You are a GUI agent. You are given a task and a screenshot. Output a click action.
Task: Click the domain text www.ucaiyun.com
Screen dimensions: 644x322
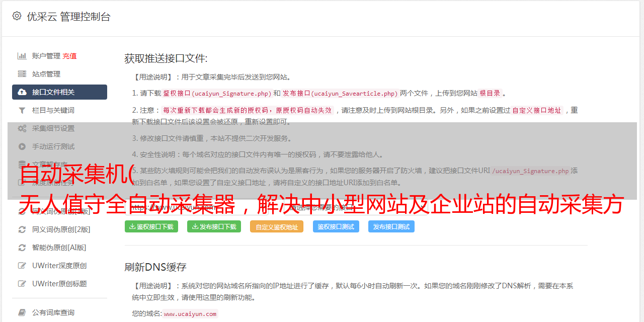coord(190,313)
